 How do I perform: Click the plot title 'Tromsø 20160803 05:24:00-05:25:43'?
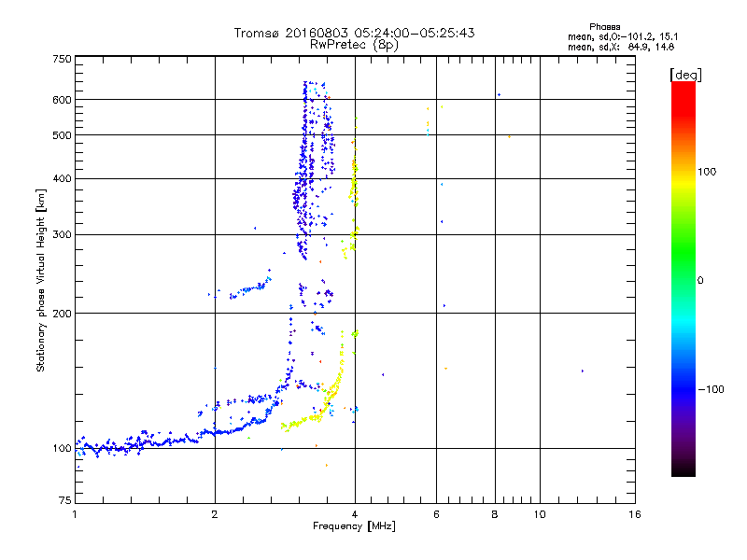point(354,33)
